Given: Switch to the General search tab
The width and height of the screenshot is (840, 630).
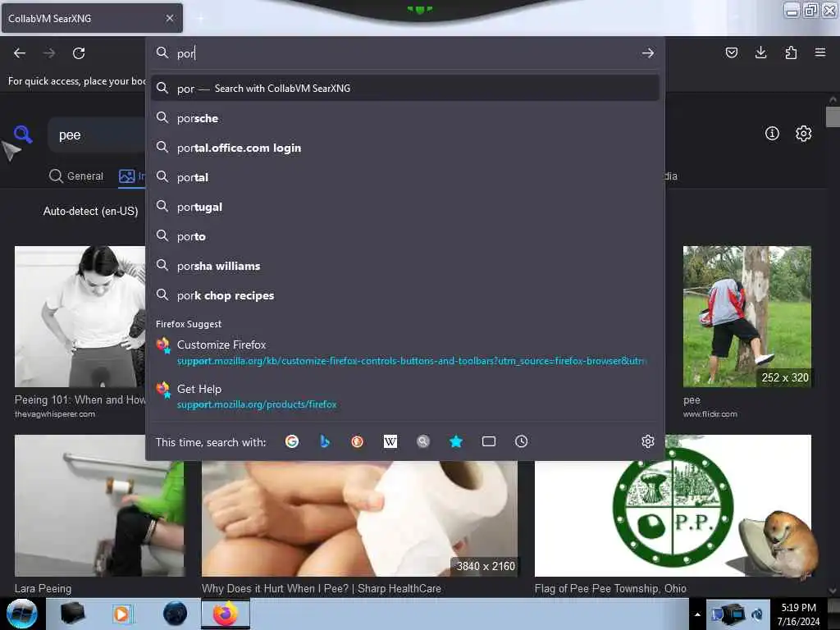Looking at the screenshot, I should pyautogui.click(x=75, y=176).
